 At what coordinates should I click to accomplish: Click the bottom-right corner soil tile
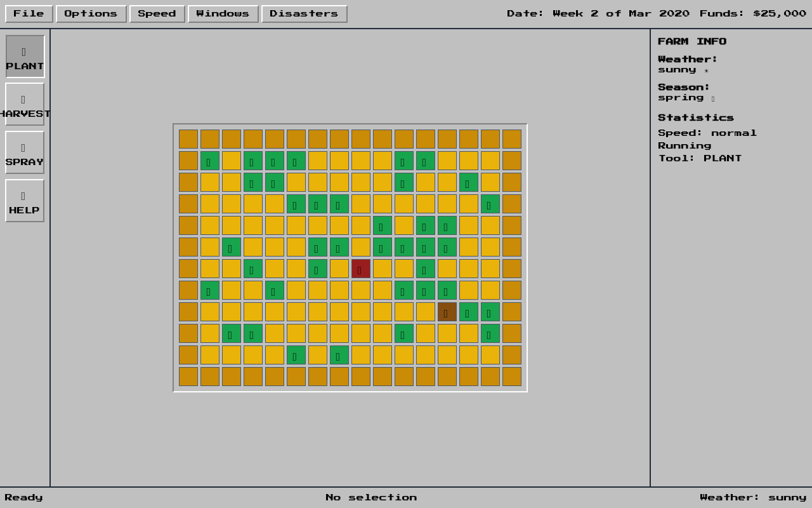512,377
